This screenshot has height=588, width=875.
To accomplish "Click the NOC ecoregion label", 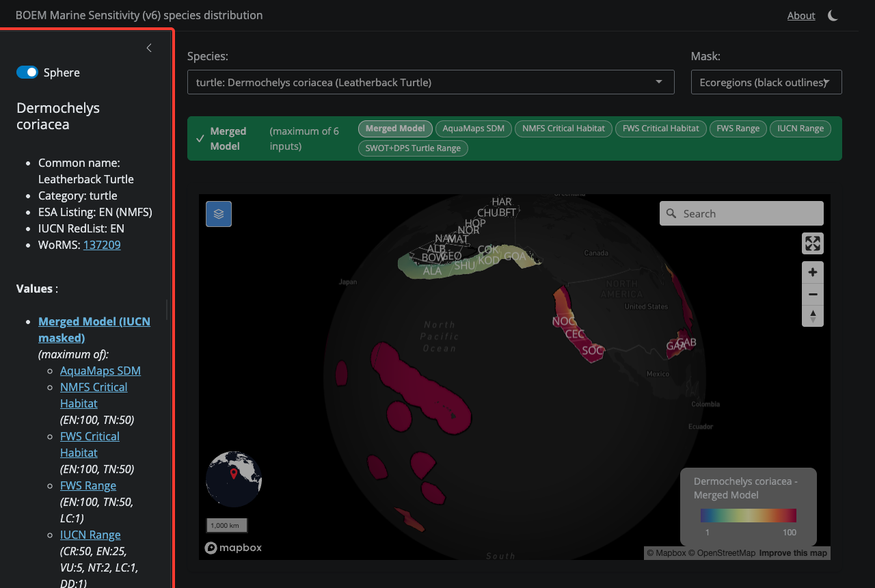I will click(x=564, y=321).
